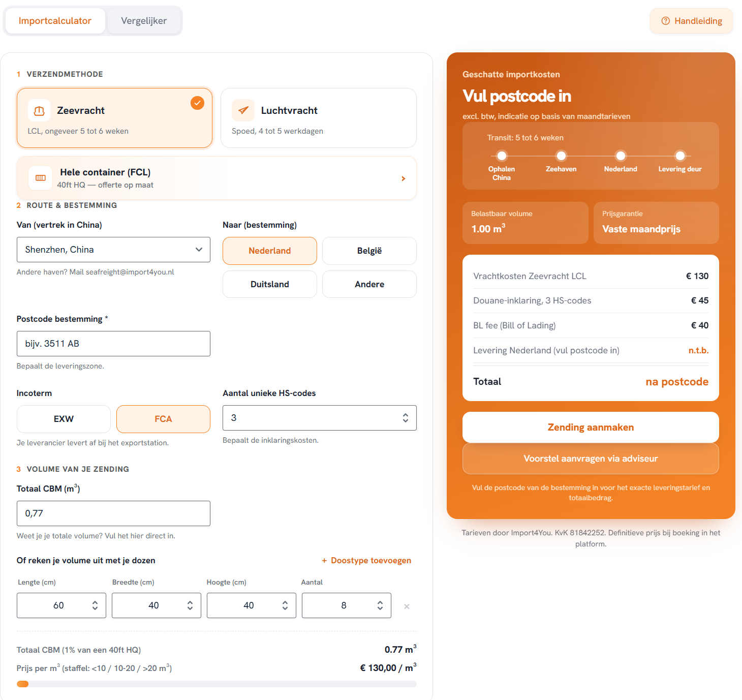Click the n.t.b. delivery value
Image resolution: width=742 pixels, height=700 pixels.
(x=698, y=350)
